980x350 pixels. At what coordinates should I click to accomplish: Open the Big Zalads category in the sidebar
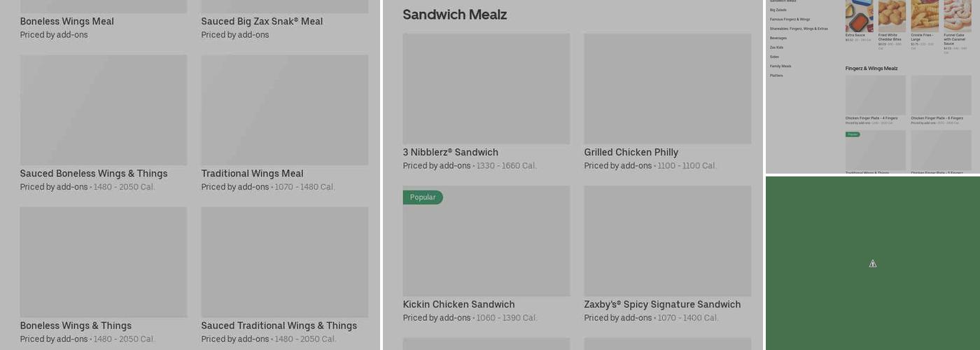tap(778, 10)
